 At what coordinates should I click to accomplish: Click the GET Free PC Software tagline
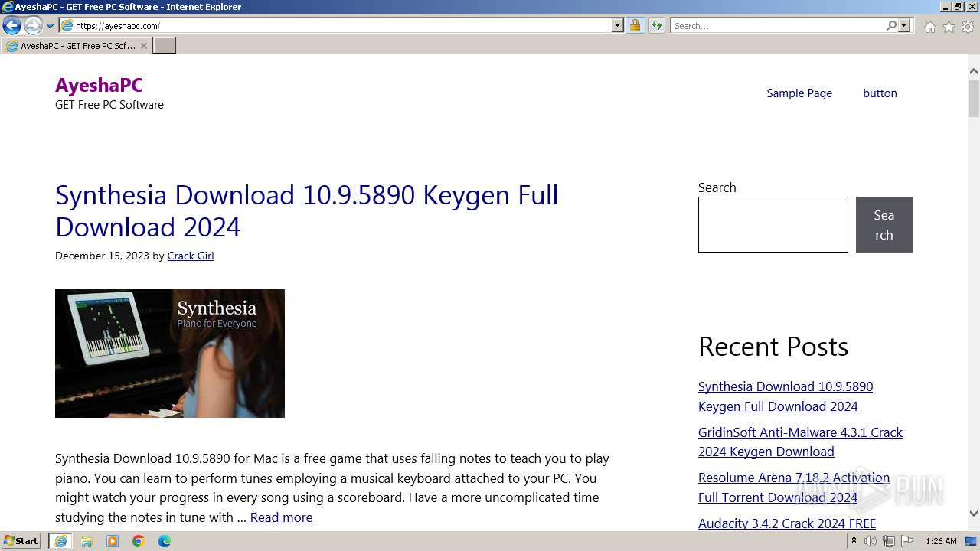click(x=109, y=105)
